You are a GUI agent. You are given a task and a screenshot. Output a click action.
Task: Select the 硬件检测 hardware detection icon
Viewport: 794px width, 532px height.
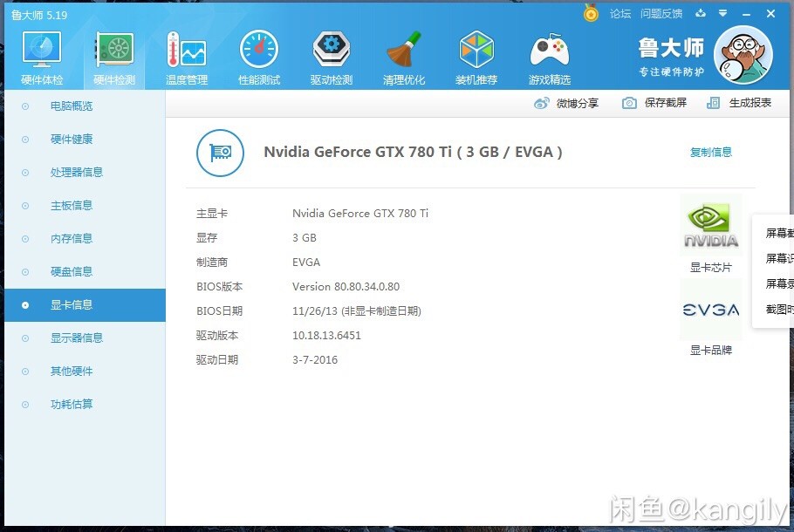[114, 49]
